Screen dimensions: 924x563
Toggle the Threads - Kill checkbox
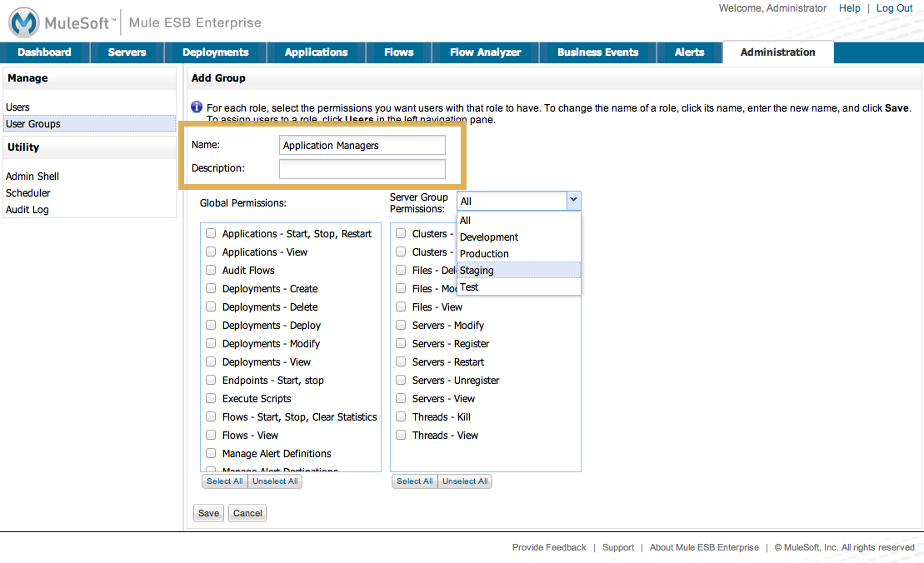(x=401, y=417)
